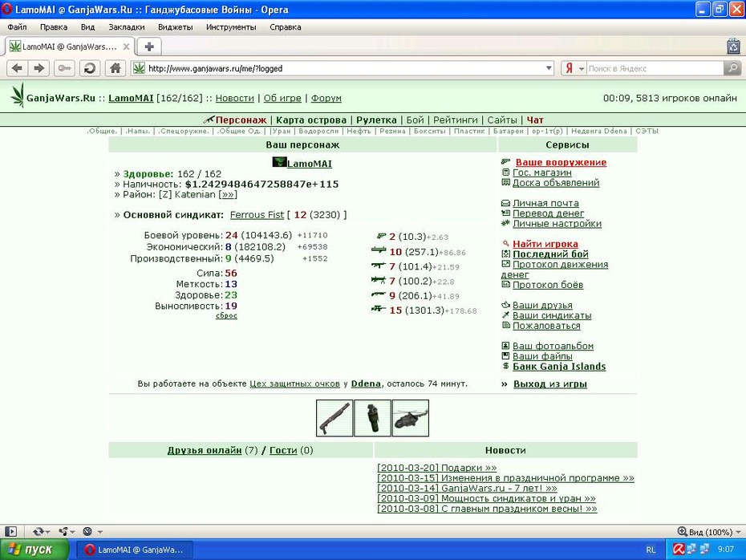Click the Opera Turbo icon in status bar
Image resolution: width=746 pixels, height=560 pixels.
(x=87, y=531)
